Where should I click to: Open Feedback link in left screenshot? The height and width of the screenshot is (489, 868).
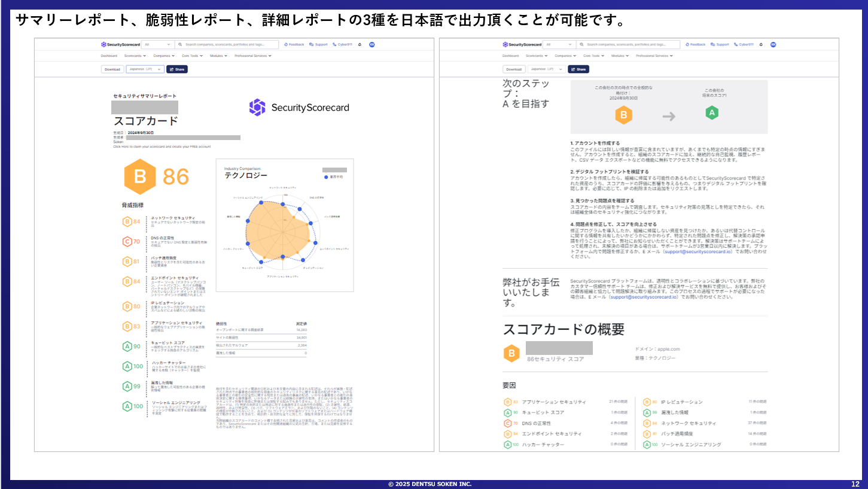click(294, 44)
